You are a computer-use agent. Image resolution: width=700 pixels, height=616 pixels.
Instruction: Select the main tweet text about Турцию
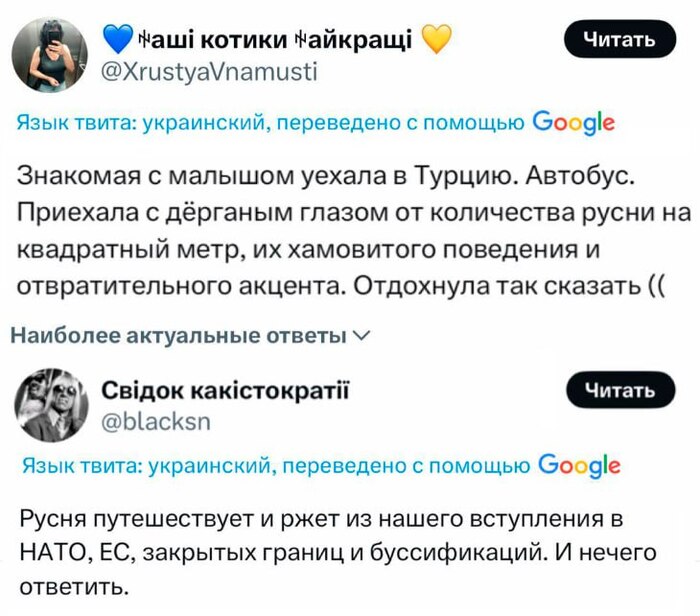354,231
